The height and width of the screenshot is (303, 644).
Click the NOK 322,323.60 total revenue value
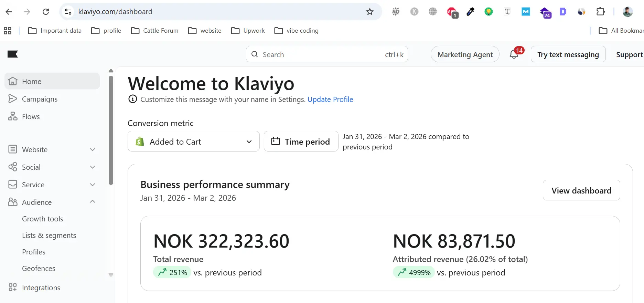221,241
